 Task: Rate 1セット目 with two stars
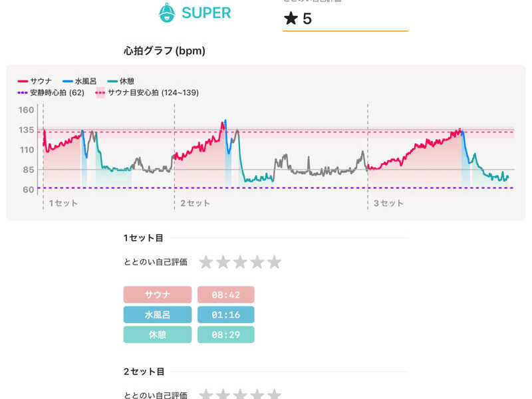point(223,262)
